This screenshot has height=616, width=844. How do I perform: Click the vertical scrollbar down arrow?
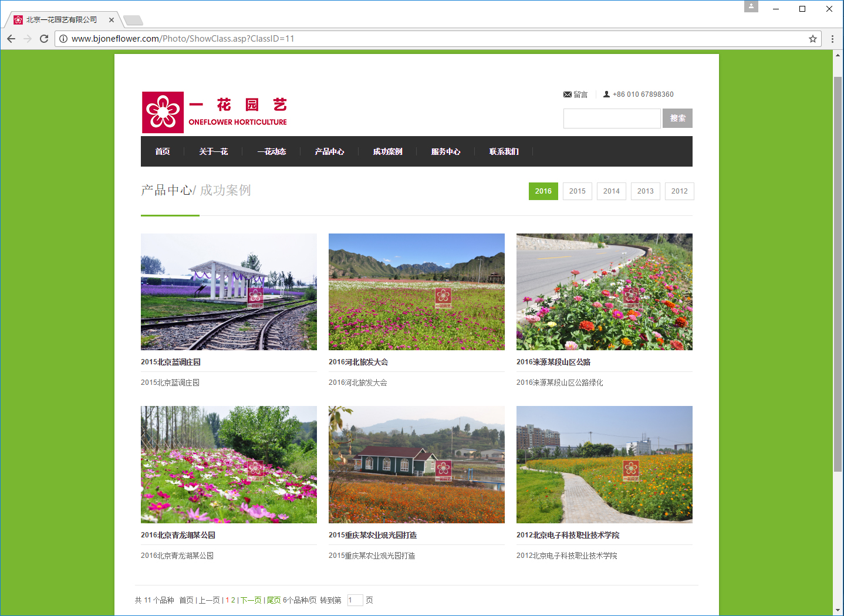(x=838, y=610)
